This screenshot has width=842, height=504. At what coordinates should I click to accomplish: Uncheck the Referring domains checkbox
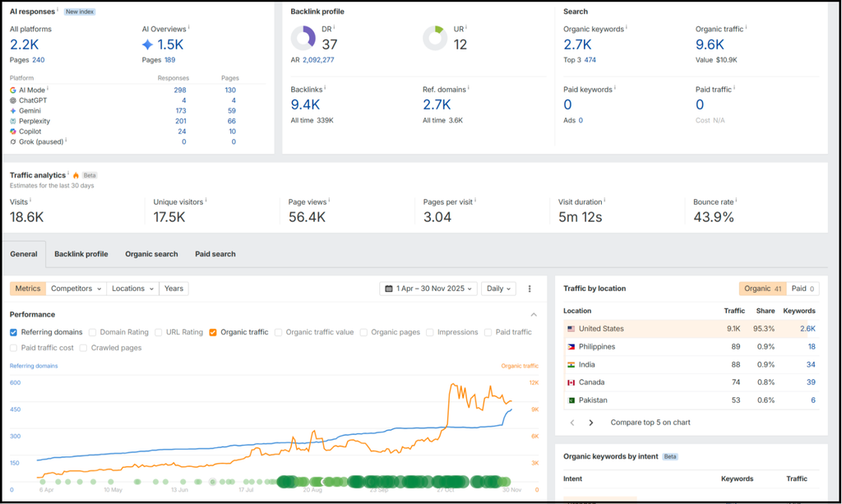point(13,333)
